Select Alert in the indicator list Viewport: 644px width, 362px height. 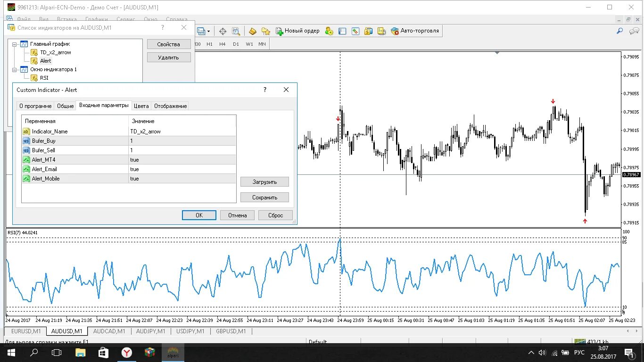(46, 61)
